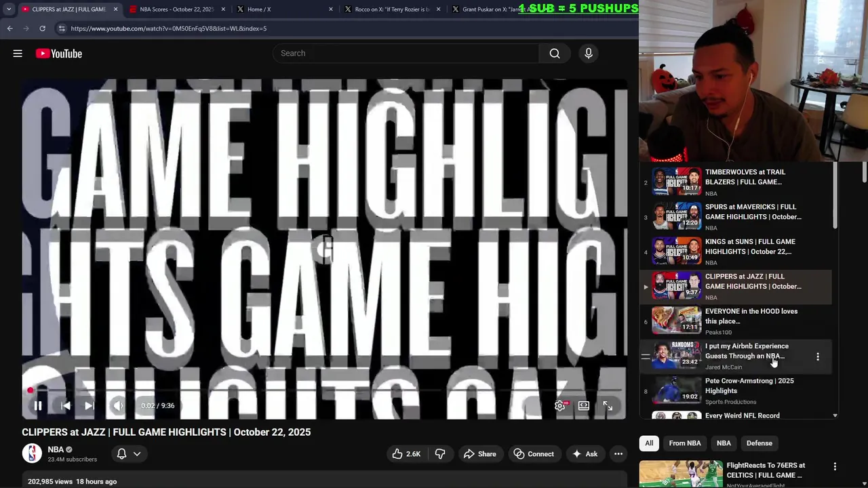Viewport: 868px width, 488px height.
Task: Open the Ask AI button
Action: [585, 454]
